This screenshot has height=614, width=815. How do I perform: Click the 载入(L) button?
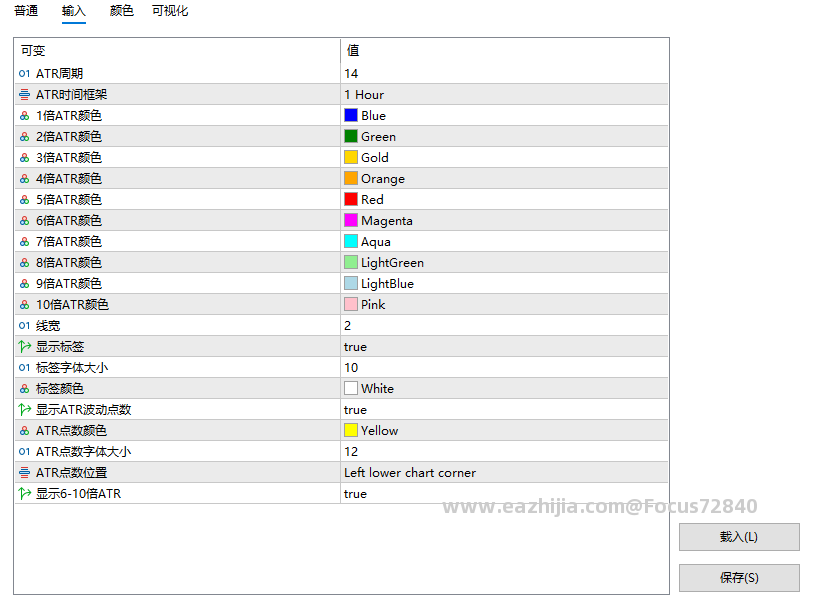(739, 537)
